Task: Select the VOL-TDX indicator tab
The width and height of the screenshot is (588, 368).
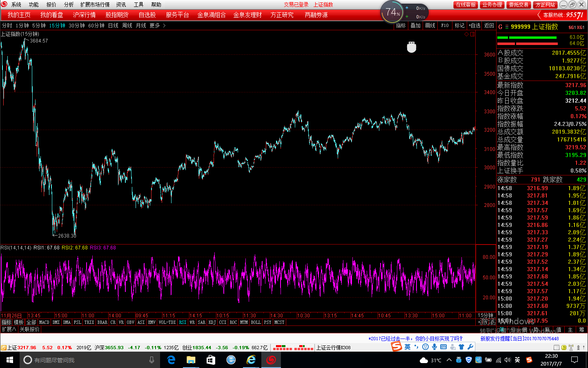Action: click(167, 322)
